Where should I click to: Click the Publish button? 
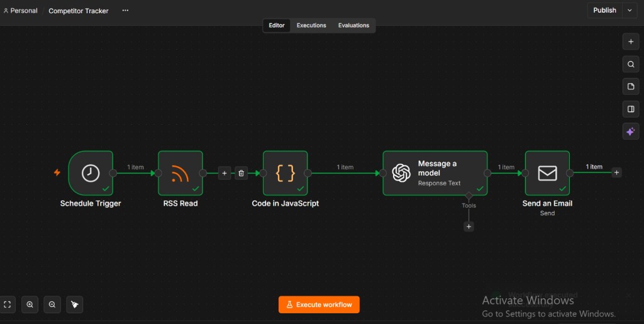(604, 10)
